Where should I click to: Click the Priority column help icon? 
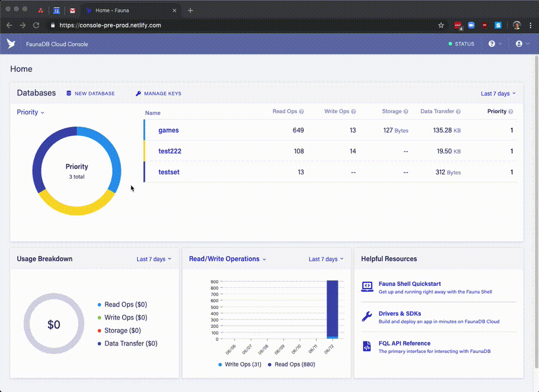[x=511, y=112]
